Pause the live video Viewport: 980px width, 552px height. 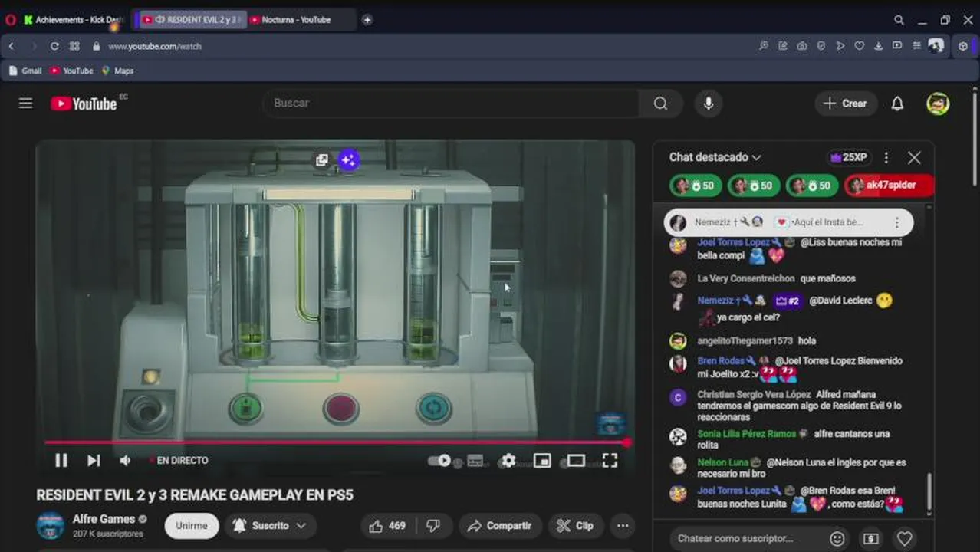click(x=61, y=461)
